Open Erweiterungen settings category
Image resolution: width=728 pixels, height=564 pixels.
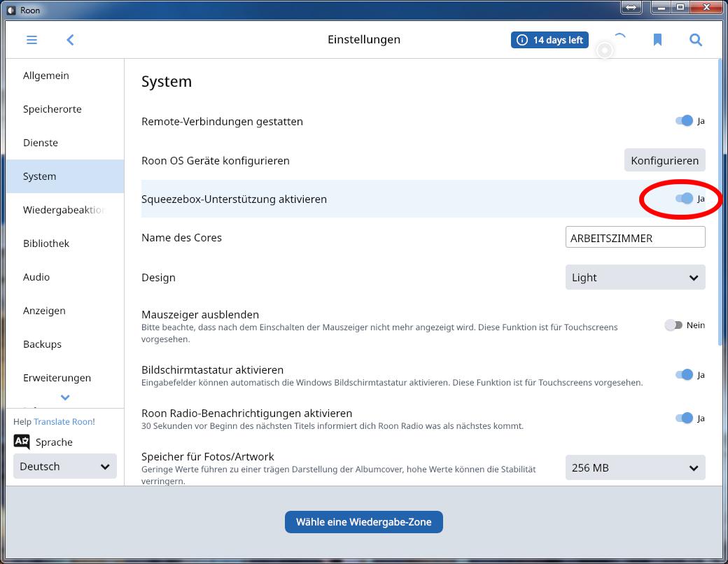[65, 378]
